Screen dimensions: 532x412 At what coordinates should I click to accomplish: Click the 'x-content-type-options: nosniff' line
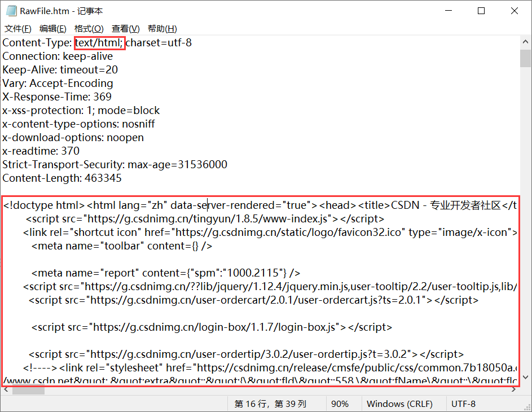(79, 124)
